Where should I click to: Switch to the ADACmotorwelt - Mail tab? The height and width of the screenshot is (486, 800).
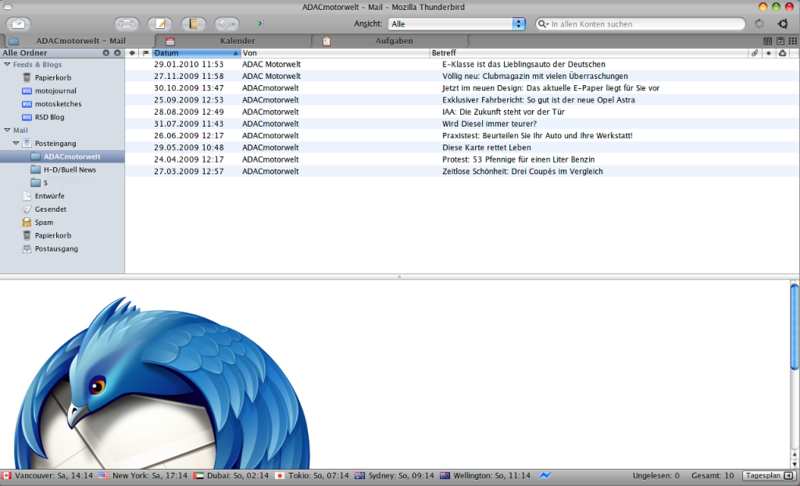79,41
